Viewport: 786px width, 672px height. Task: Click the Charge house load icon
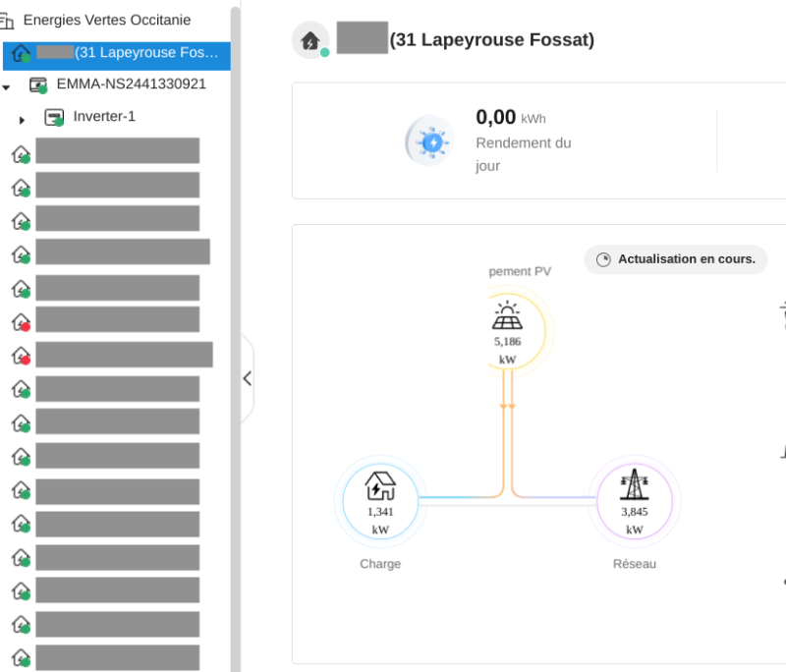[380, 486]
